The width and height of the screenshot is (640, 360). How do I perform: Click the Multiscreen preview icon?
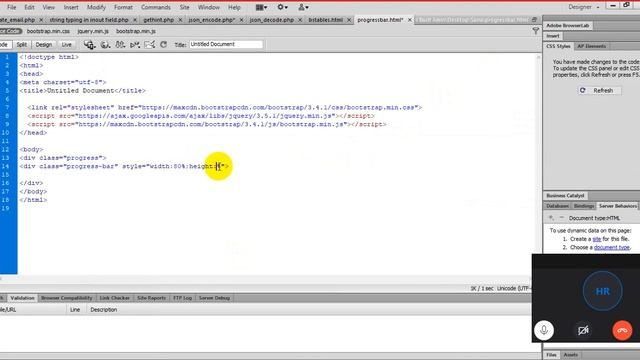[x=89, y=44]
